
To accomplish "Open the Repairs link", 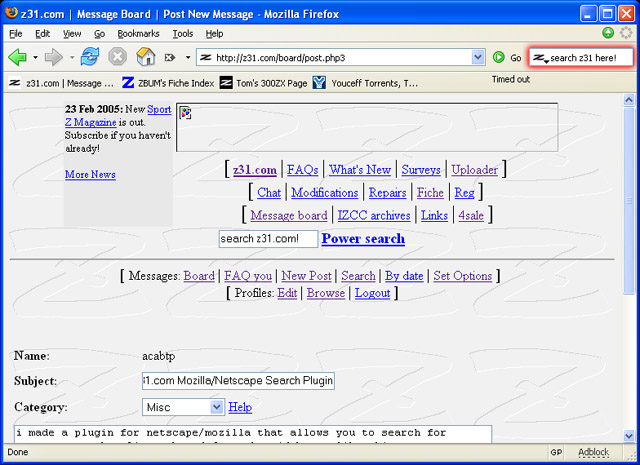I will tap(387, 192).
